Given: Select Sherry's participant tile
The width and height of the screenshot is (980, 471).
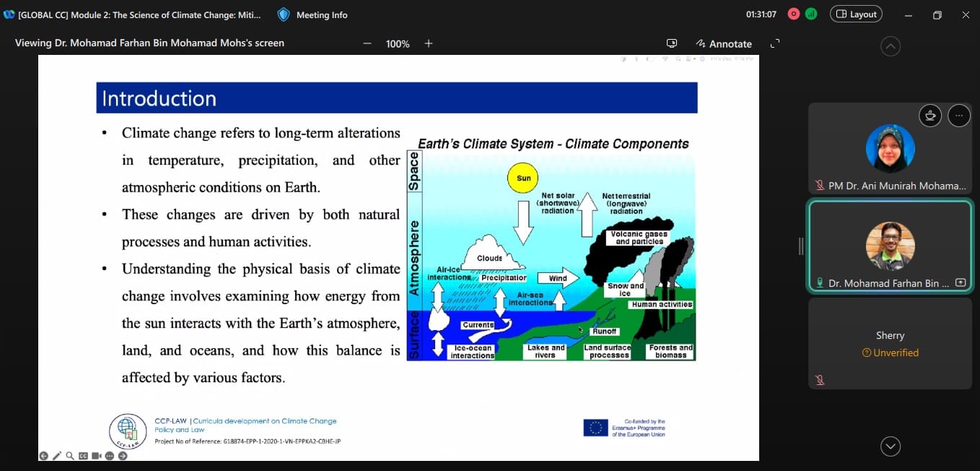Looking at the screenshot, I should click(x=890, y=344).
